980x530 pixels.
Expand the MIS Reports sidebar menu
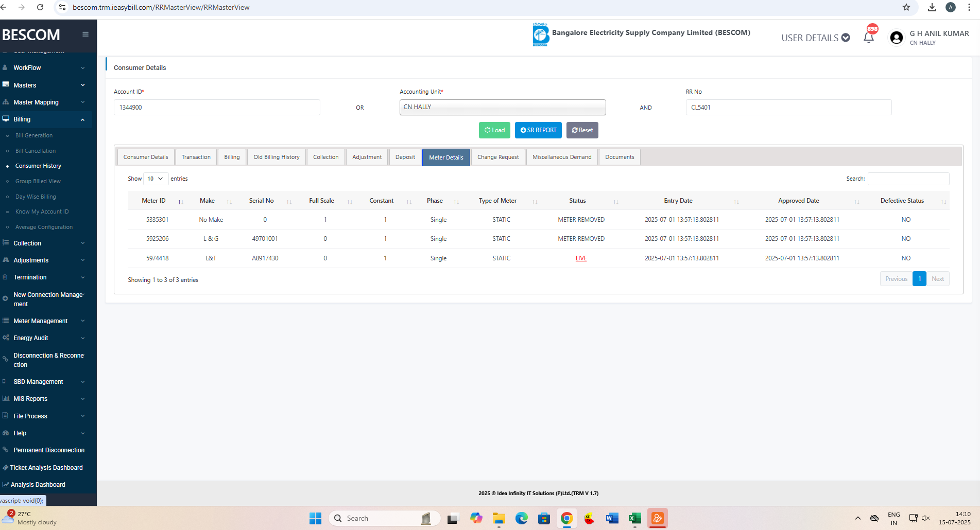46,399
